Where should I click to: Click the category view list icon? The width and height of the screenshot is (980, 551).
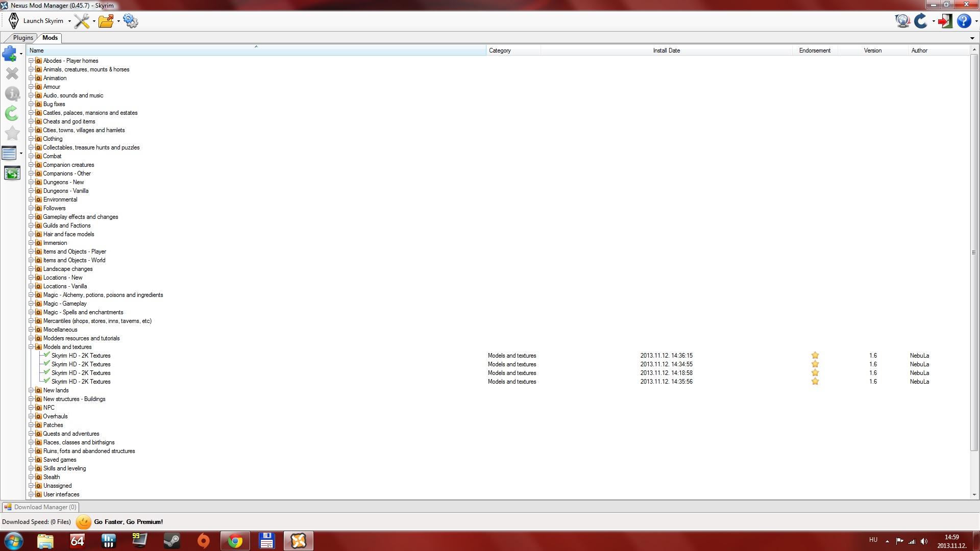(9, 153)
